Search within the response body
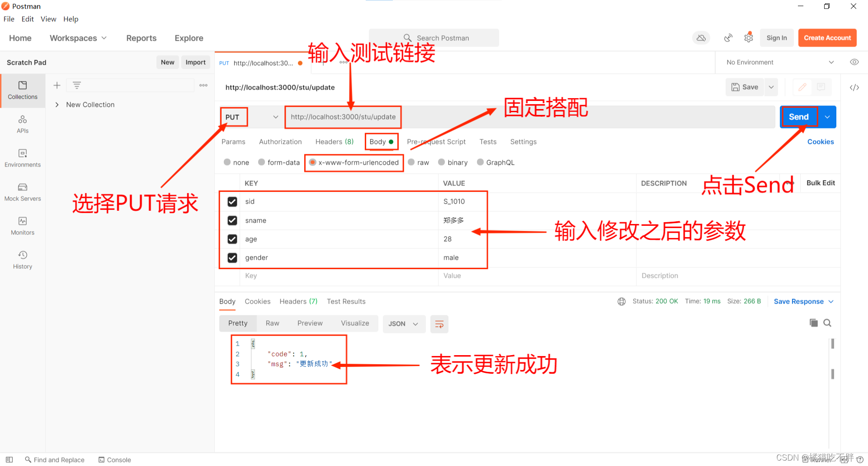Screen dimensions: 868x466 [x=827, y=323]
